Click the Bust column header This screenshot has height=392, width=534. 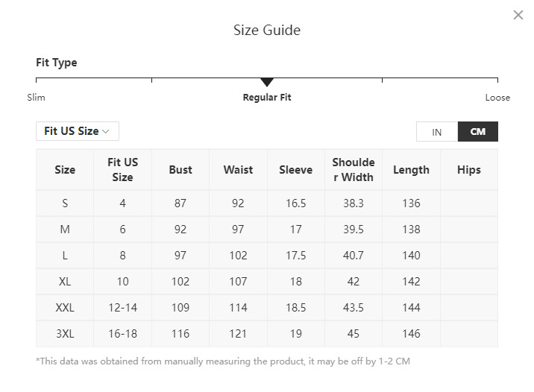point(180,170)
